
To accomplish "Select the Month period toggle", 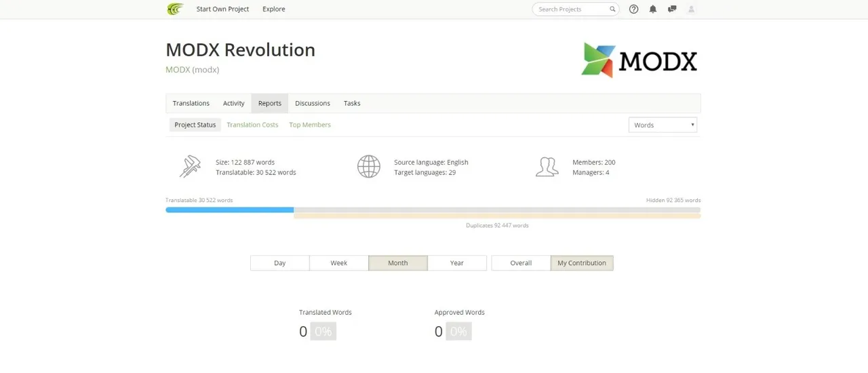I will click(398, 263).
